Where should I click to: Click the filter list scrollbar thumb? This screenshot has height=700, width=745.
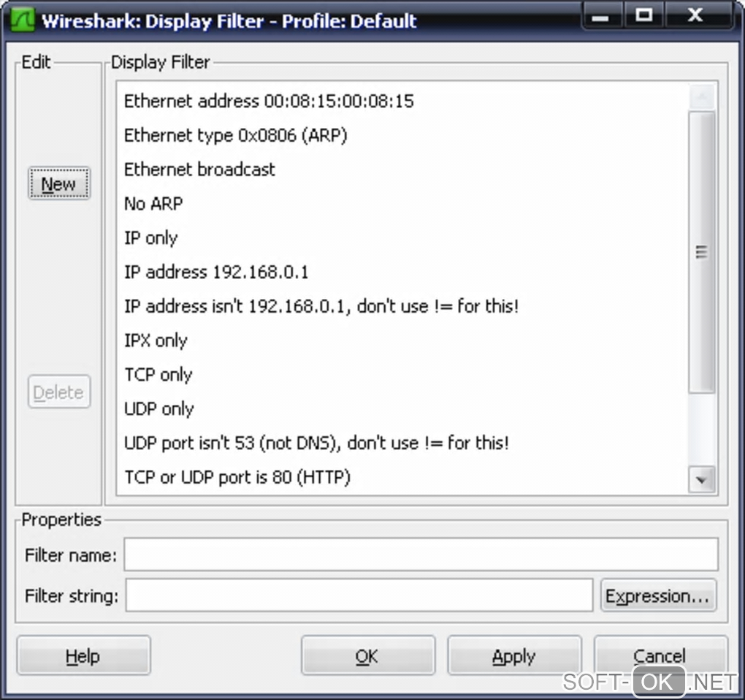[x=702, y=252]
